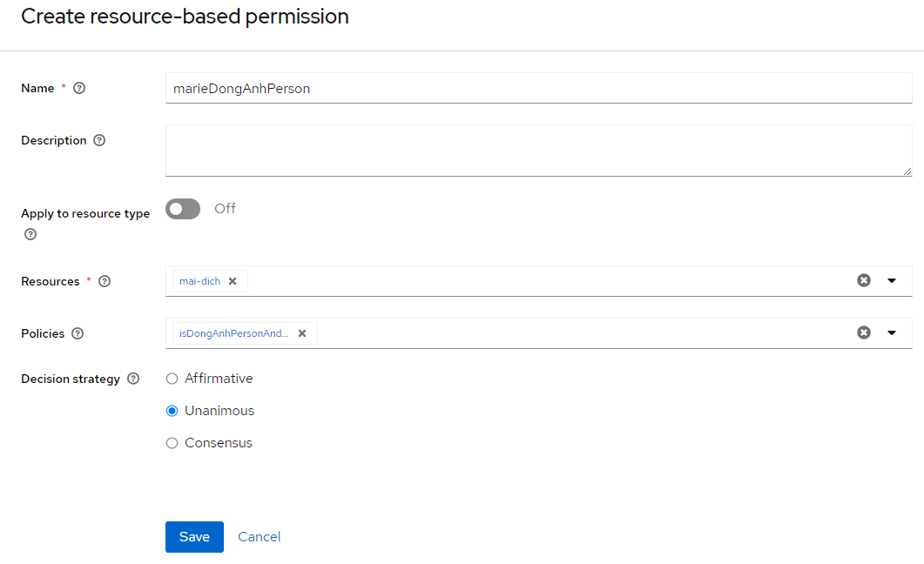Choose Consensus decision strategy

(x=172, y=443)
